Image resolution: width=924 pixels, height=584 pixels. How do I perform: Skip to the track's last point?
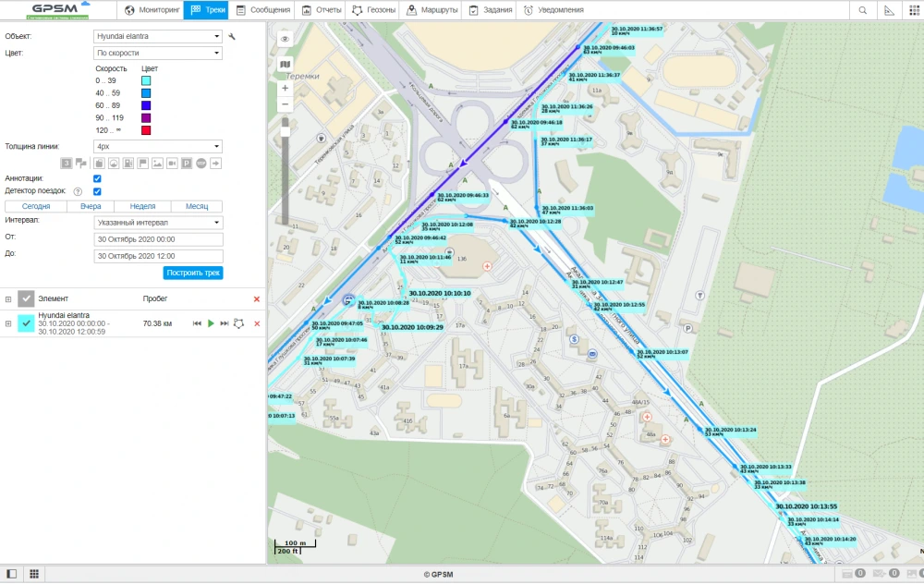pos(225,323)
